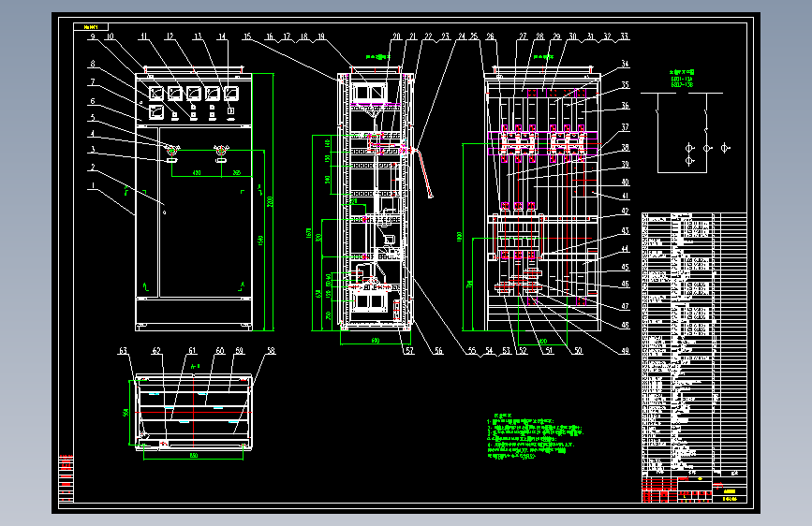The width and height of the screenshot is (812, 526).
Task: Click callout number 3 label
Action: click(x=93, y=150)
